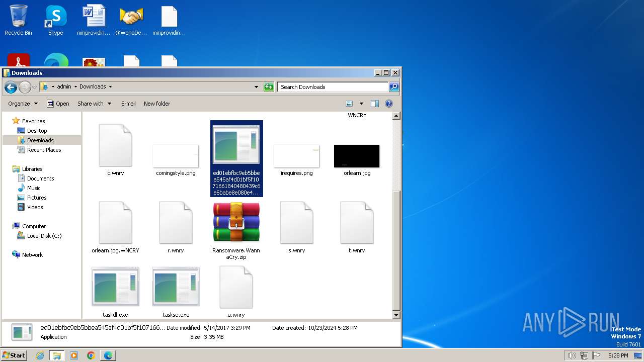
Task: Open the Windows Start menu
Action: (14, 355)
